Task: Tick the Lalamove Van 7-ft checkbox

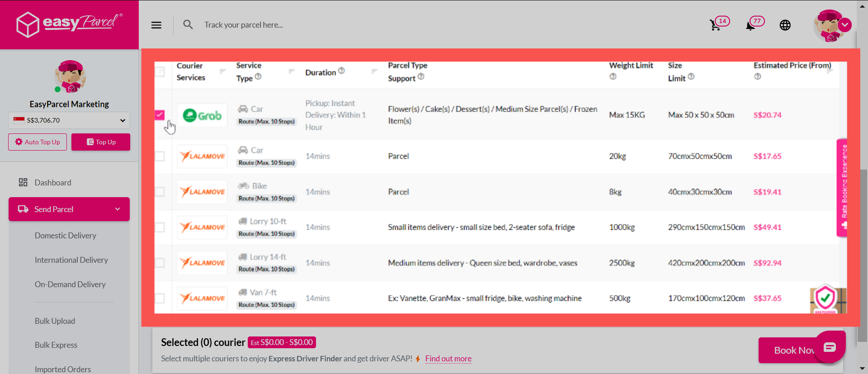Action: point(160,298)
